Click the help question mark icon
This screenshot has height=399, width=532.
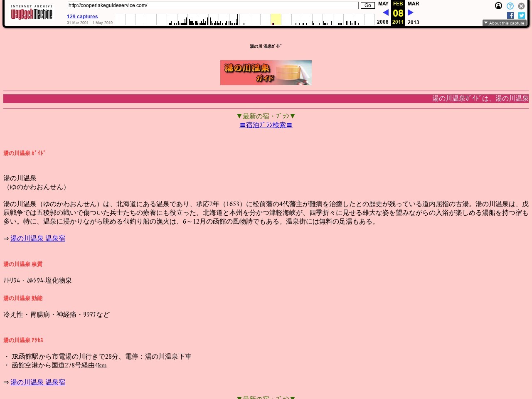point(510,6)
